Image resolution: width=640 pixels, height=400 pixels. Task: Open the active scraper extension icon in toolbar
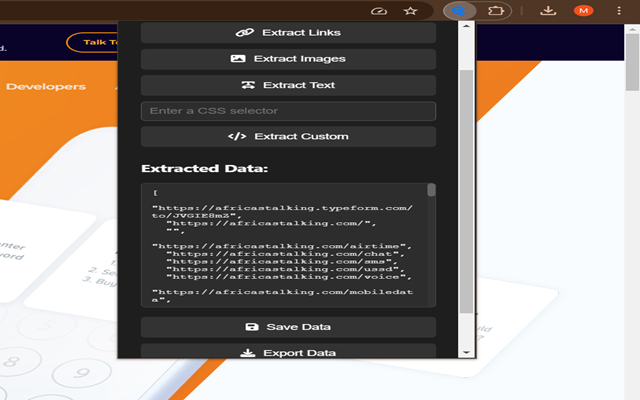tap(460, 11)
